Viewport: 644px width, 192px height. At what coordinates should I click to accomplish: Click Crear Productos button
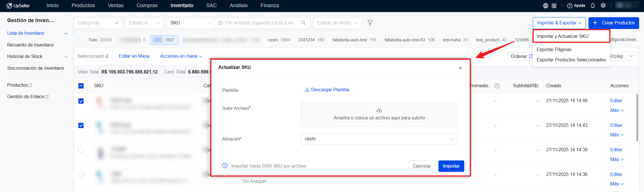pos(614,23)
